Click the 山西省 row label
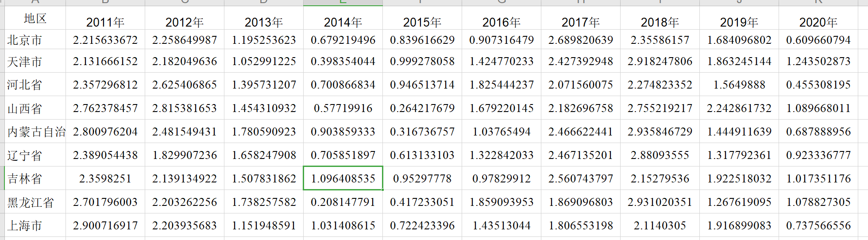 pos(35,108)
